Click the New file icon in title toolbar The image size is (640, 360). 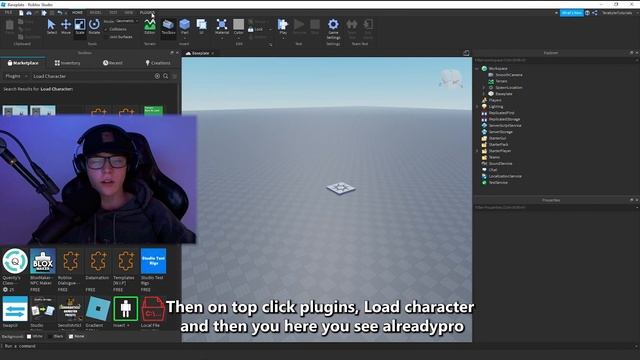21,13
